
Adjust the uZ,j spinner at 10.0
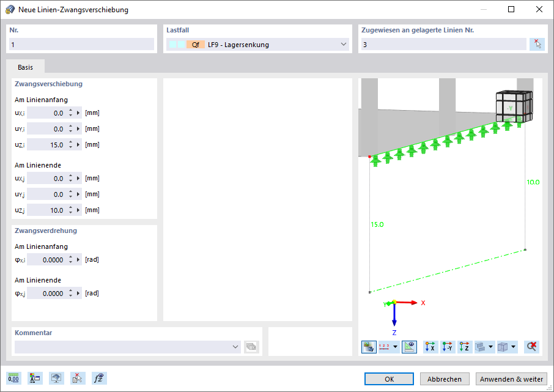(71, 210)
